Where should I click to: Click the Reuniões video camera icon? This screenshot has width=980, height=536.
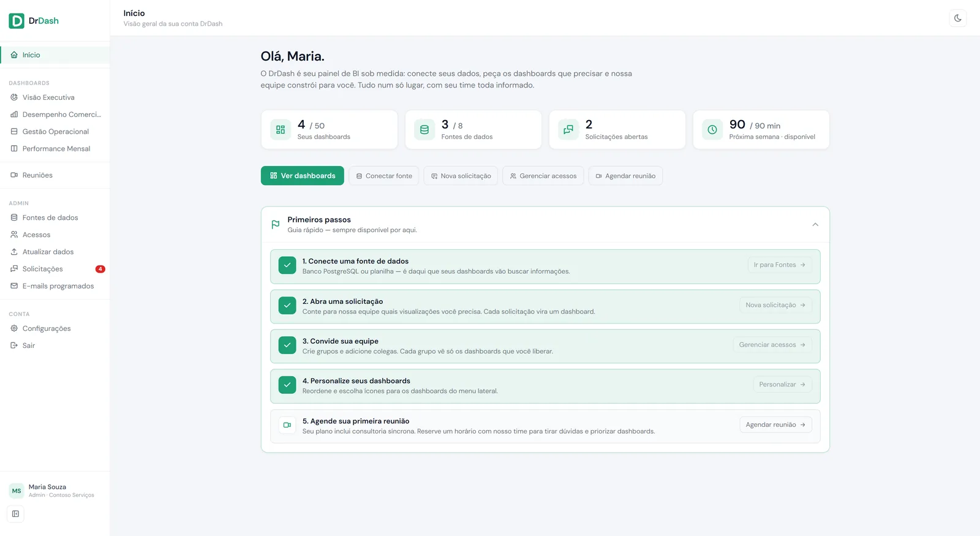click(x=14, y=175)
